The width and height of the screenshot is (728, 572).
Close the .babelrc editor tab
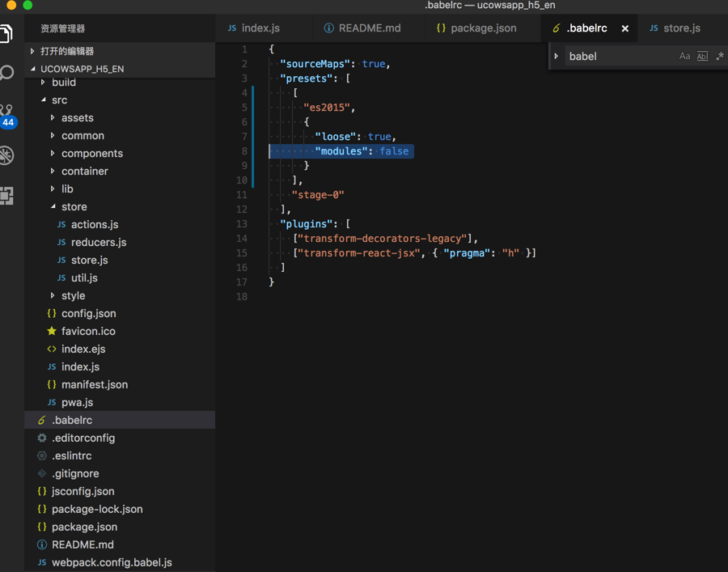click(x=625, y=28)
